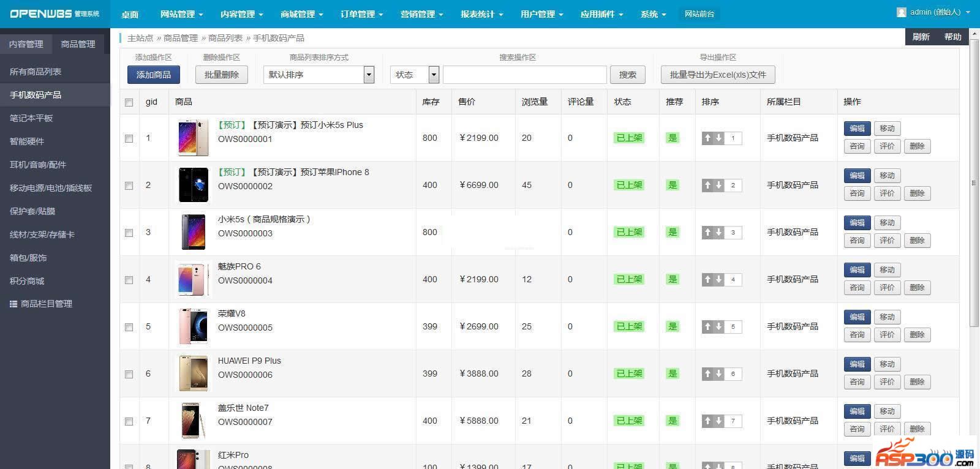
Task: Select the checkbox for 魅族PRO 6 row
Action: (x=129, y=280)
